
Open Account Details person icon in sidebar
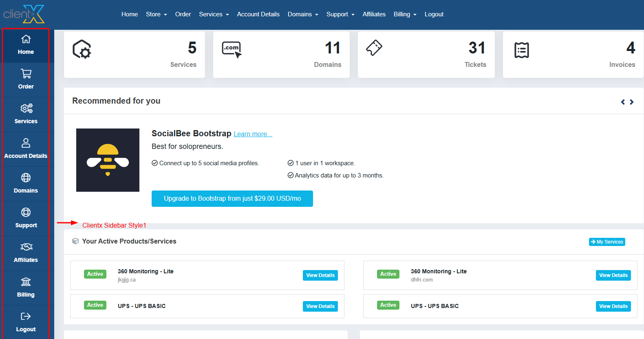(x=26, y=143)
